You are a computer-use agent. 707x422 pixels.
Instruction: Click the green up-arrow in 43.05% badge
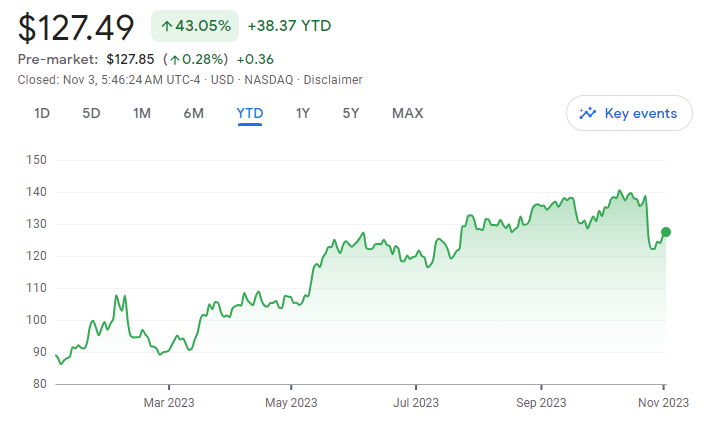point(167,26)
